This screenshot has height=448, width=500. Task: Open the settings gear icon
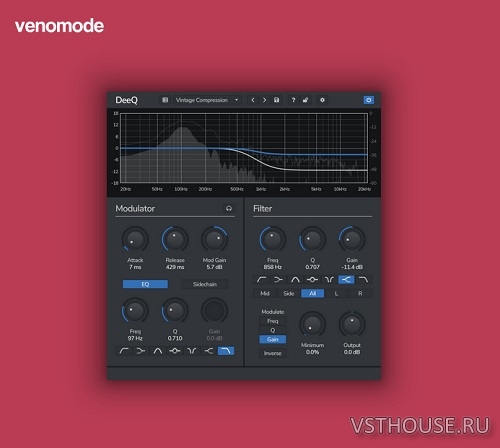[322, 100]
